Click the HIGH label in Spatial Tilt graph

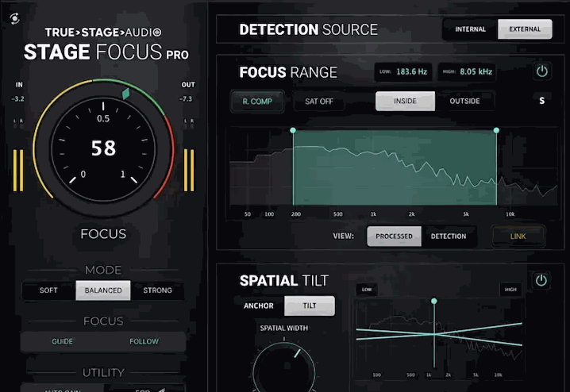click(x=510, y=290)
